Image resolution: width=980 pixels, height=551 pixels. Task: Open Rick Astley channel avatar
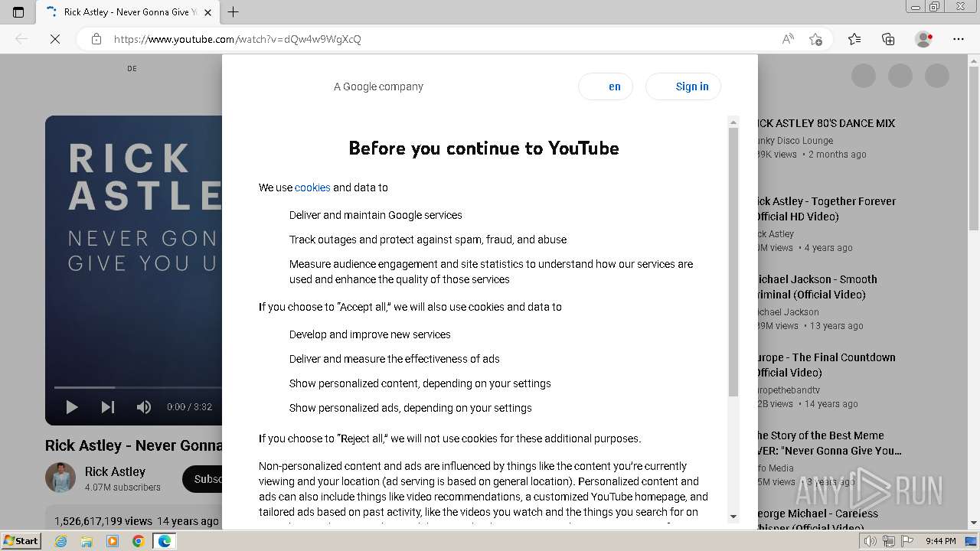[60, 478]
